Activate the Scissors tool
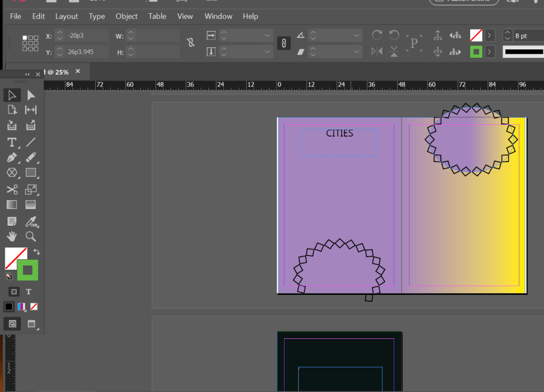The width and height of the screenshot is (544, 392). 12,190
